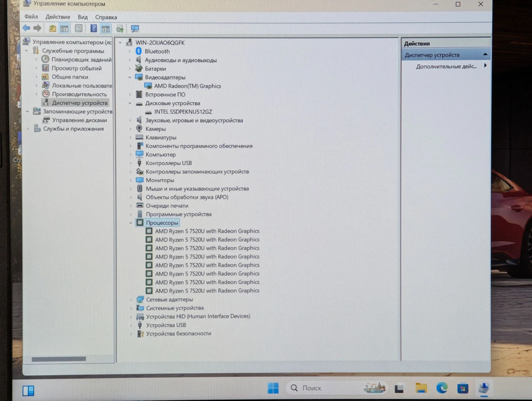The width and height of the screenshot is (532, 401).
Task: Expand the Сетевые адаптеры category
Action: tap(131, 300)
